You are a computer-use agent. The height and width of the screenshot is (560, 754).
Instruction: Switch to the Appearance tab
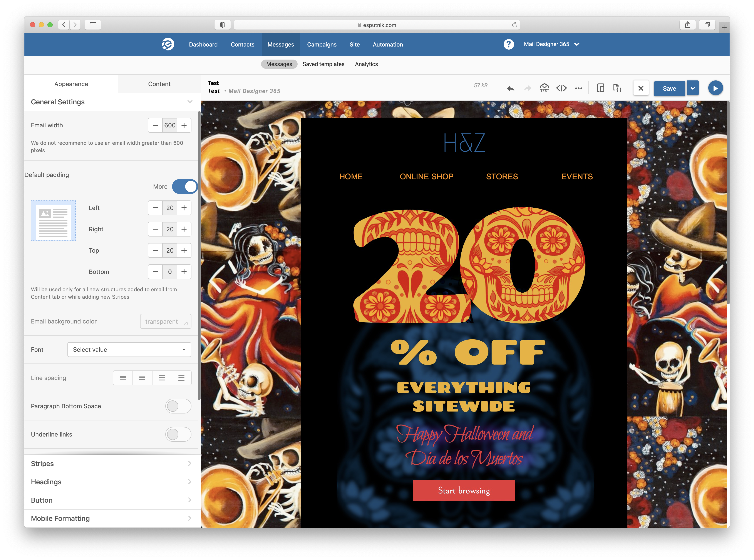tap(71, 84)
